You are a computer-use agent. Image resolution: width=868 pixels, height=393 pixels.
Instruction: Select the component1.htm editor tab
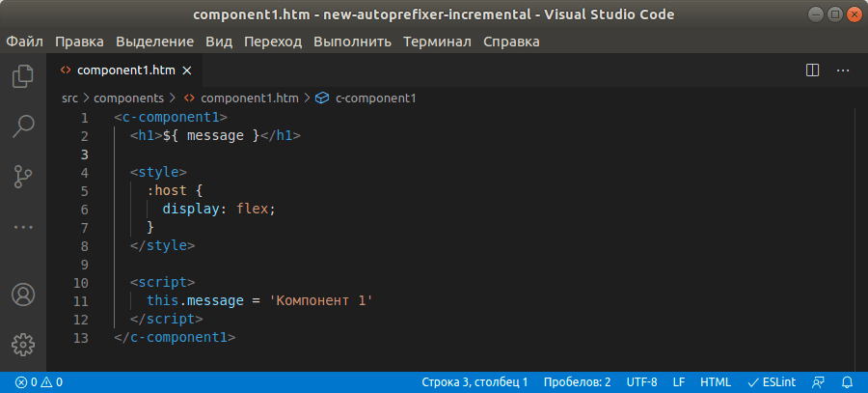coord(124,70)
